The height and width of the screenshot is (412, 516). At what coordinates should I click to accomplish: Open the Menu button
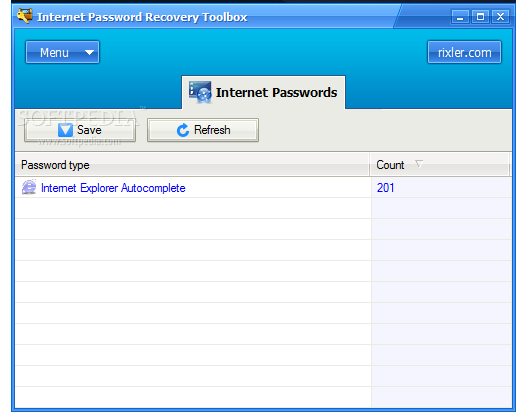[x=62, y=52]
